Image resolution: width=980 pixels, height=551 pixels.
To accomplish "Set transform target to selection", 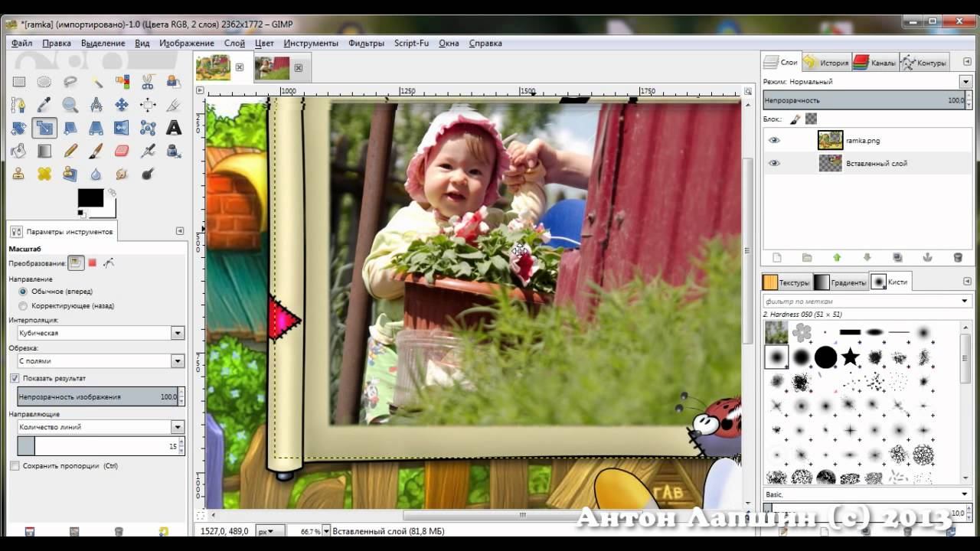I will [93, 262].
